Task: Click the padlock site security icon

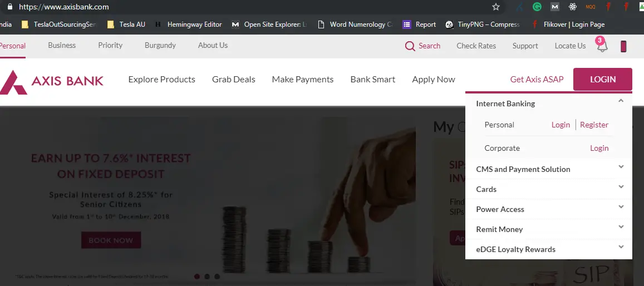Action: pyautogui.click(x=10, y=7)
